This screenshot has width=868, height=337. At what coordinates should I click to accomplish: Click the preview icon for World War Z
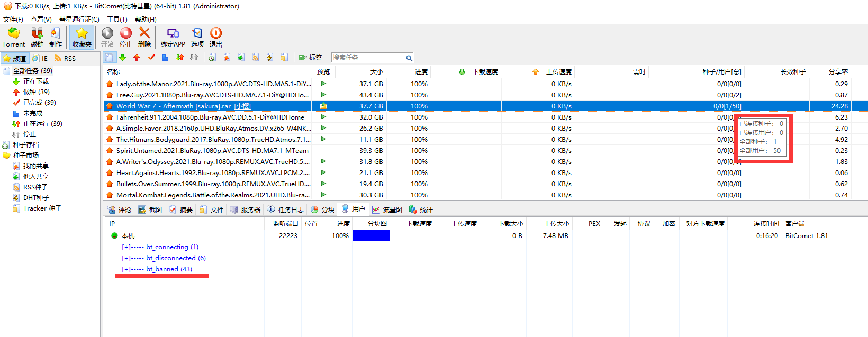pos(323,106)
